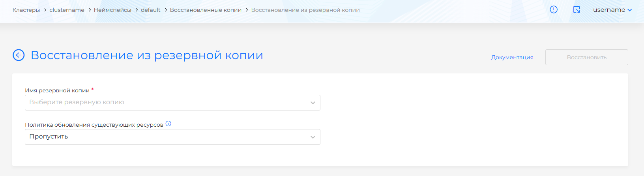This screenshot has height=176, width=644.
Task: Open Неймспейсы in breadcrumb trail
Action: 112,10
